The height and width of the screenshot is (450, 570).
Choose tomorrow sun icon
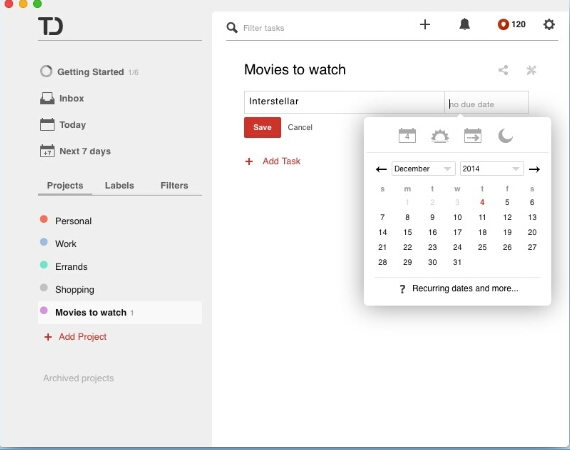[440, 136]
